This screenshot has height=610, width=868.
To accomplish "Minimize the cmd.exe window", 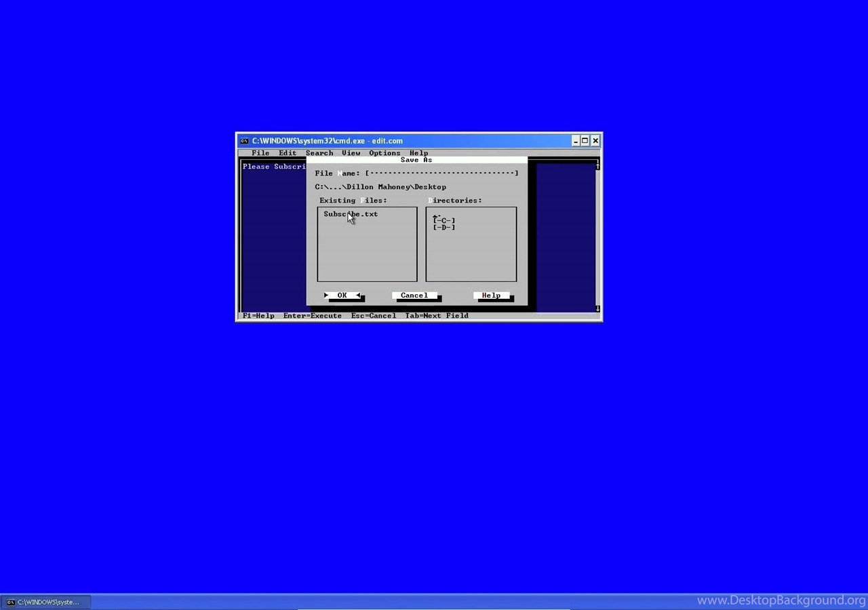I will (575, 141).
